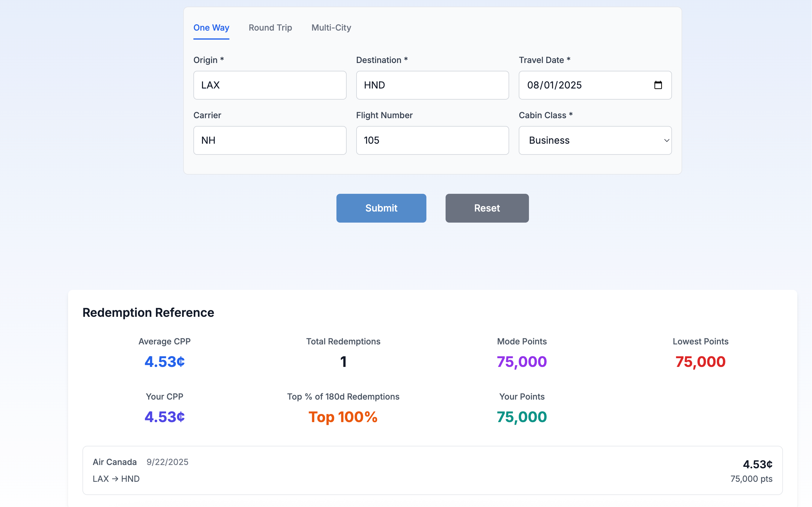Click the Average CPP 4.53¢ value
This screenshot has height=507, width=812.
click(165, 362)
